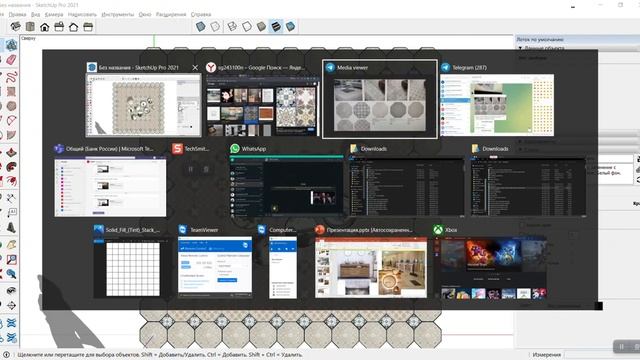
Task: Select the Polygon tool
Action: pyautogui.click(x=11, y=106)
